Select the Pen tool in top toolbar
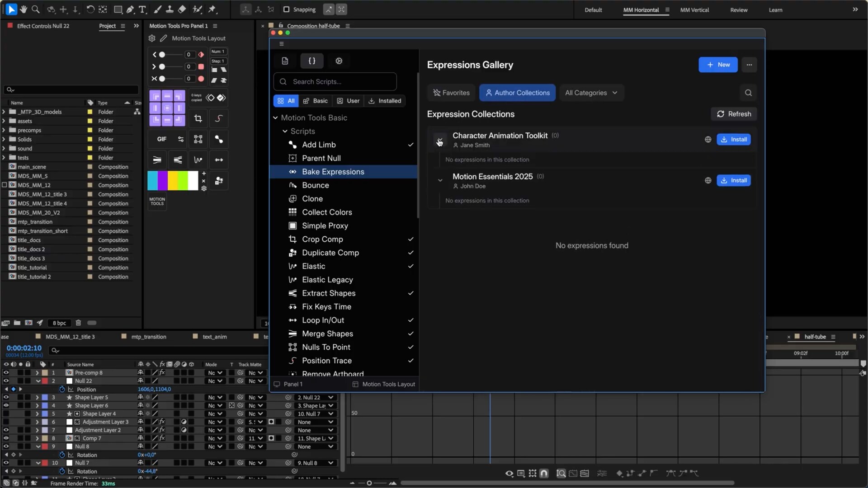This screenshot has width=868, height=488. coord(130,9)
